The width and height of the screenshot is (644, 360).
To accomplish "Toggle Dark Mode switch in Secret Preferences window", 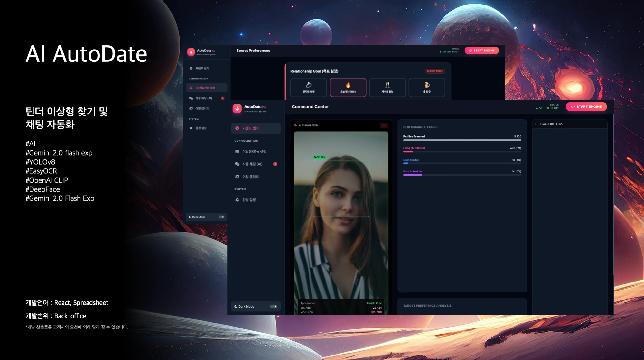I will pos(221,217).
